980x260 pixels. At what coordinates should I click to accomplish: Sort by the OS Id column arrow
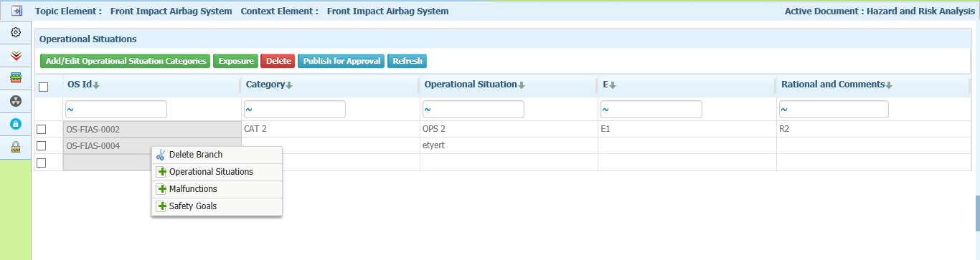pyautogui.click(x=96, y=85)
